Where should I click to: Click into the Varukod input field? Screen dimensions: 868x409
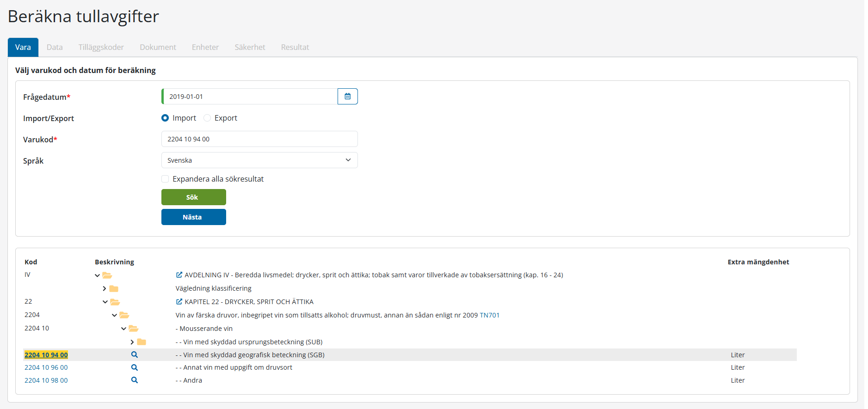[x=259, y=139]
